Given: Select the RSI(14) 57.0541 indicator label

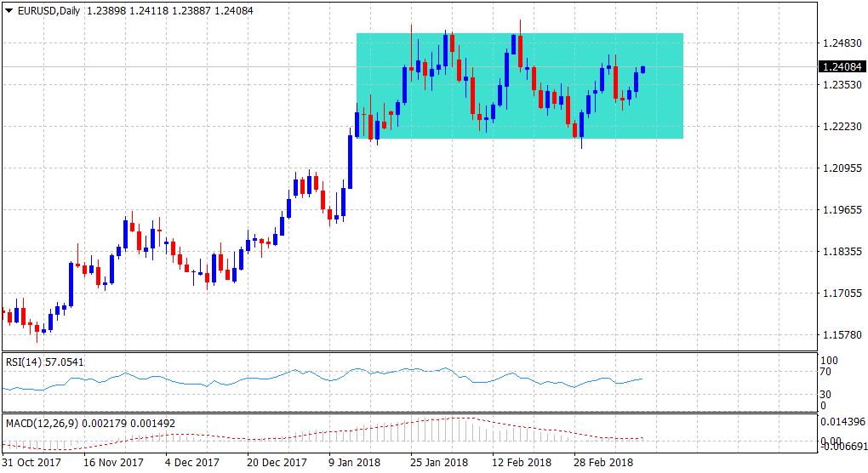Looking at the screenshot, I should 45,362.
